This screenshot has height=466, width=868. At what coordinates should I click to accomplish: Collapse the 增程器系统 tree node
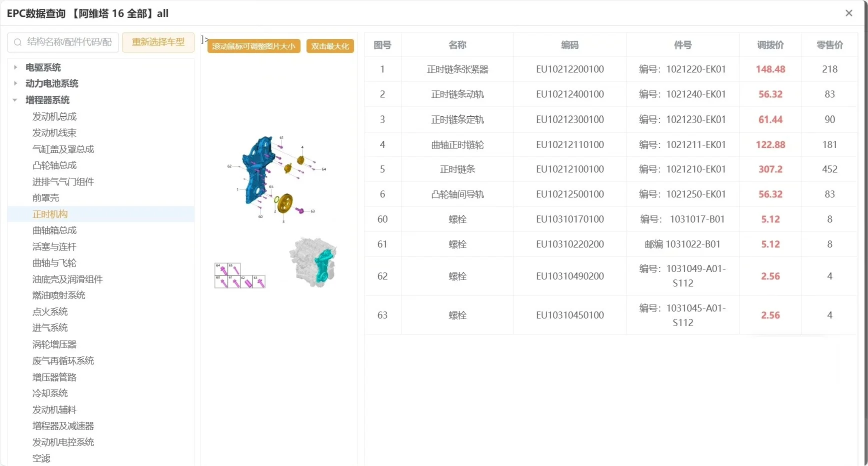point(15,100)
